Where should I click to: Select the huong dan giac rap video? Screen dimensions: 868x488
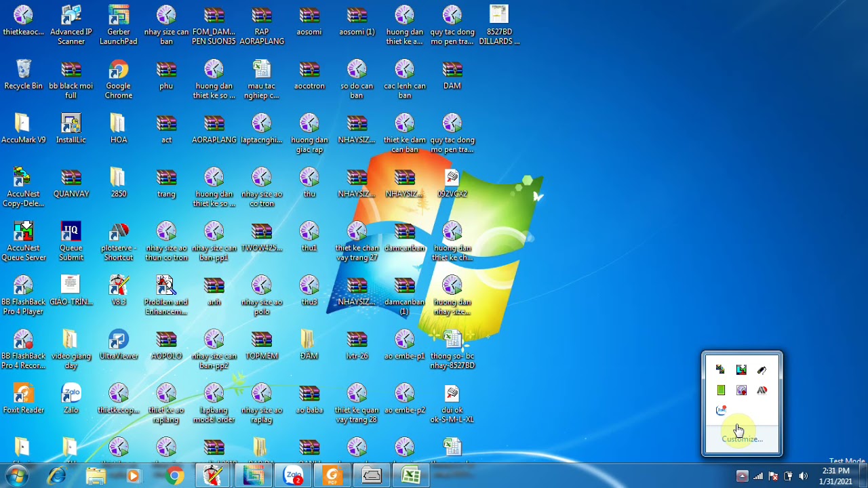pos(309,134)
